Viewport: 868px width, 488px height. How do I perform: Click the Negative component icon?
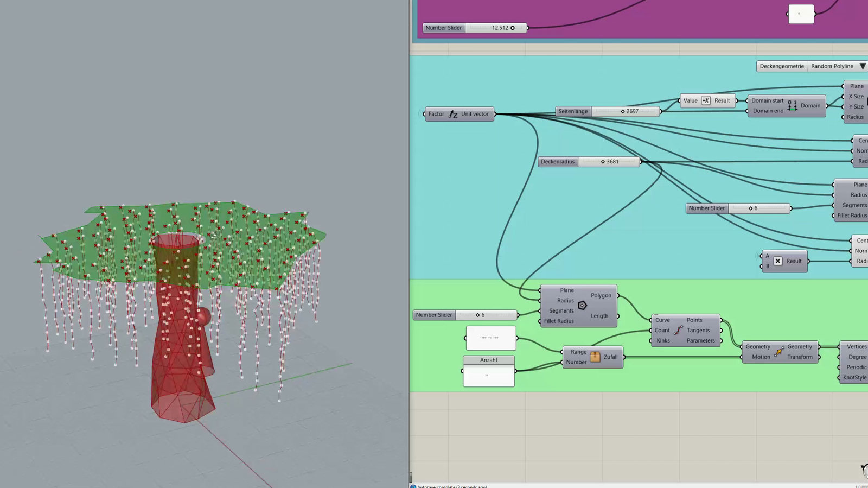706,100
